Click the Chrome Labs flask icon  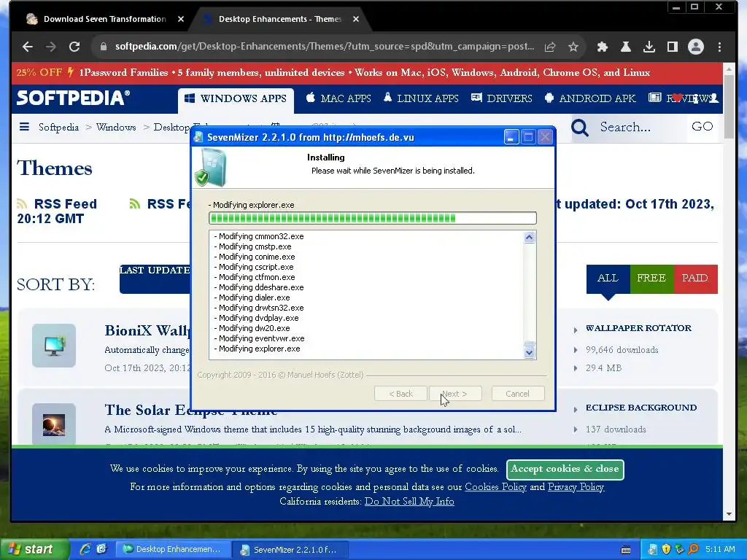click(625, 47)
